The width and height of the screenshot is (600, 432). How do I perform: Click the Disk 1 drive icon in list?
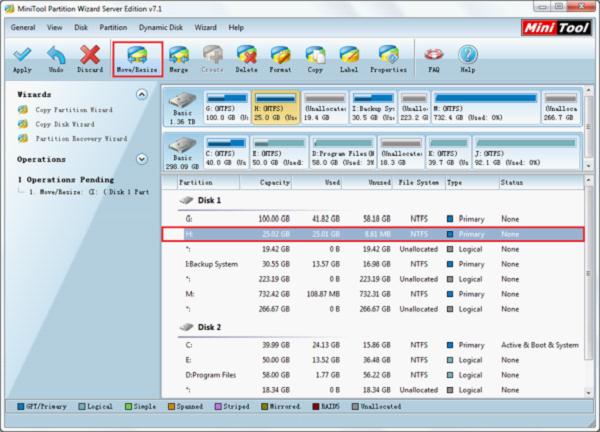click(186, 200)
